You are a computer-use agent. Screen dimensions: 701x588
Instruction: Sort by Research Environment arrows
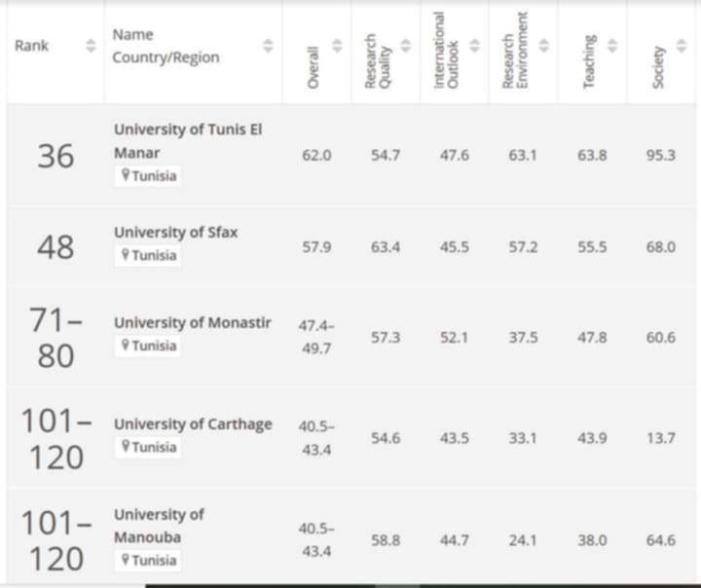543,46
